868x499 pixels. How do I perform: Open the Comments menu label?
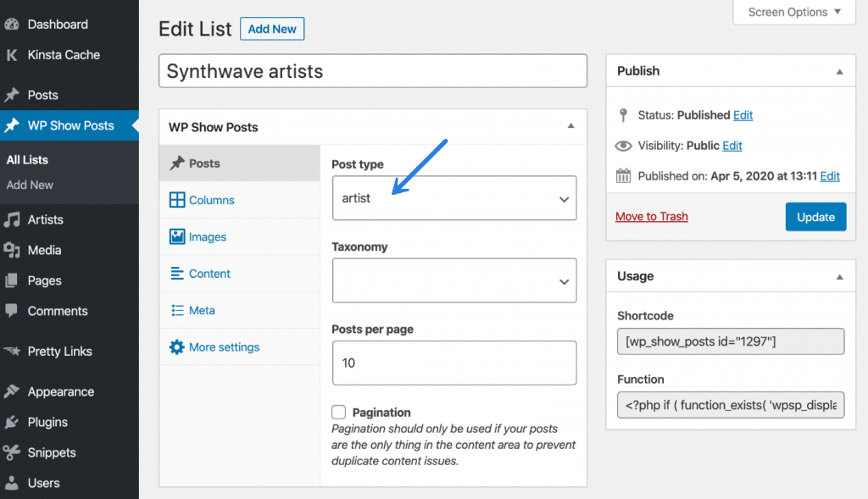click(x=58, y=311)
